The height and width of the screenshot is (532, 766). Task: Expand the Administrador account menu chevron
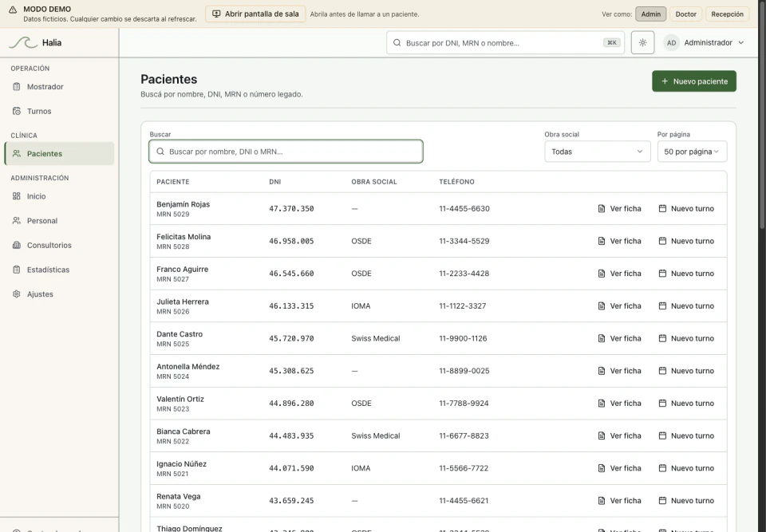[x=741, y=42]
